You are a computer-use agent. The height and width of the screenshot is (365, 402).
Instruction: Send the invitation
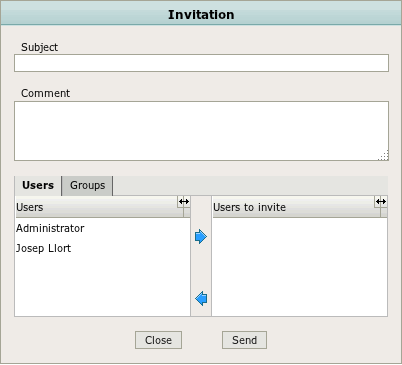244,340
